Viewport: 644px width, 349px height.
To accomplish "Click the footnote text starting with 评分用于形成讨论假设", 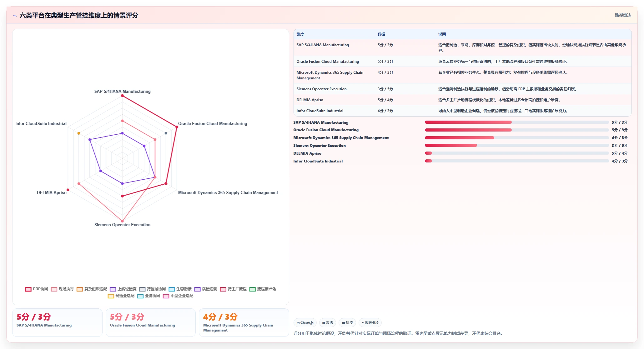I will [399, 333].
